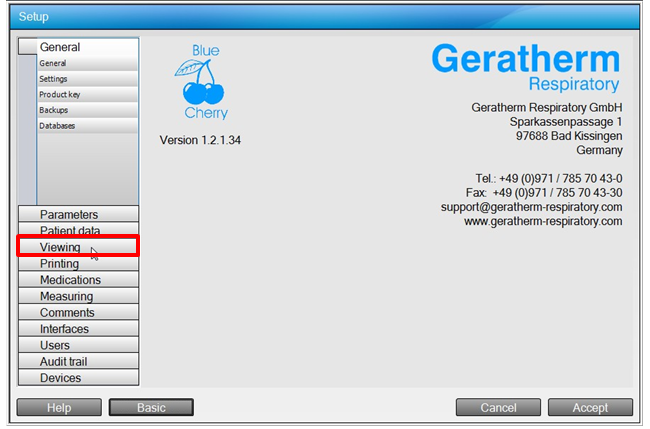Expand the Comments section

tap(78, 312)
